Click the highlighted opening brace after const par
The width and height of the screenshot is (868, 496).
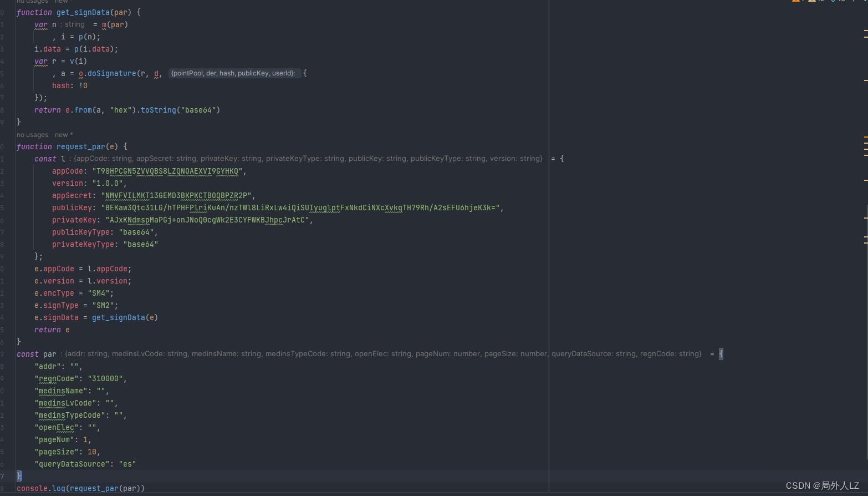tap(721, 354)
